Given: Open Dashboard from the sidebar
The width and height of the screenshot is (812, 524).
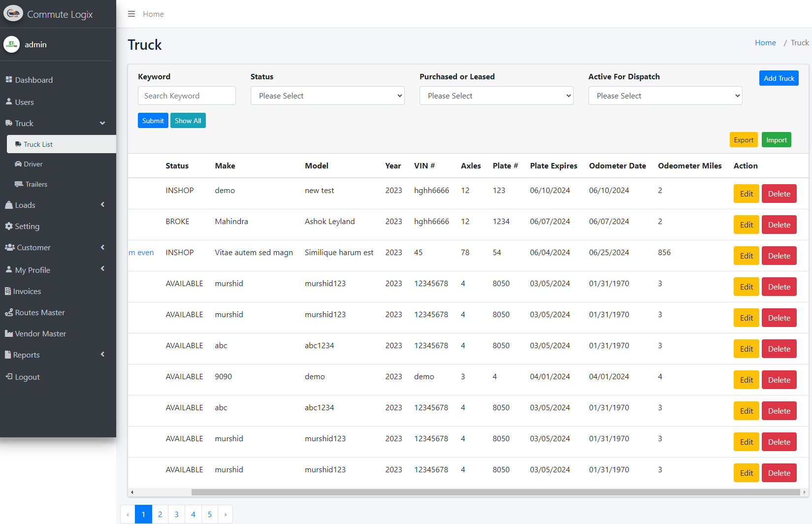Looking at the screenshot, I should pos(33,80).
